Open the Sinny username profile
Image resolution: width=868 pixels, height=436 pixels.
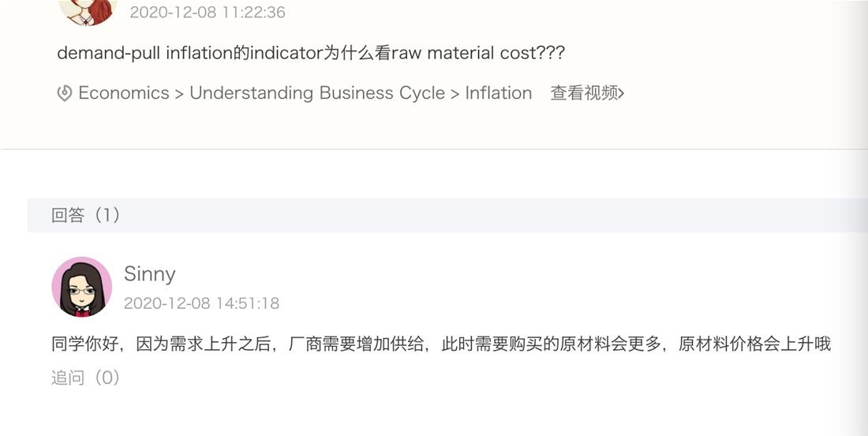149,273
